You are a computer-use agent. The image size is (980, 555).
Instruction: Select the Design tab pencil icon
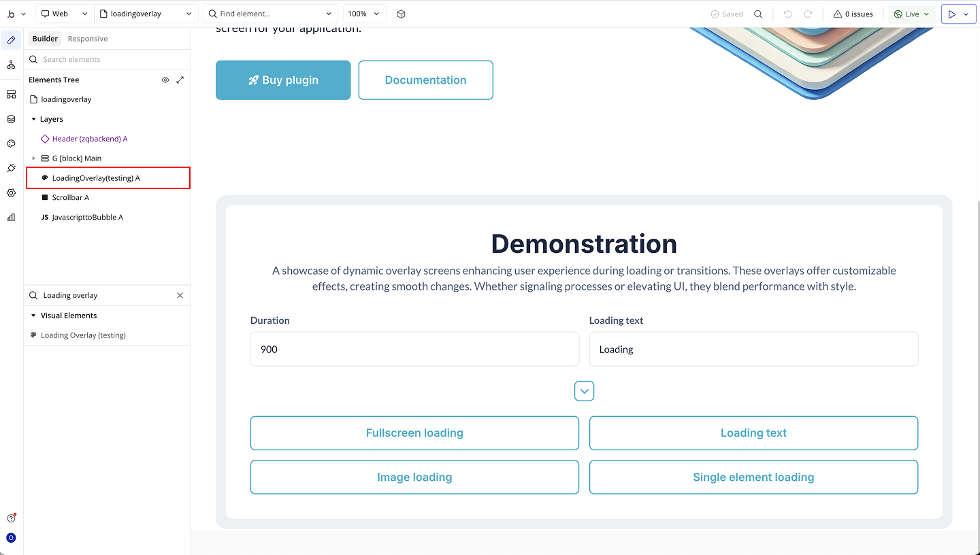click(11, 40)
